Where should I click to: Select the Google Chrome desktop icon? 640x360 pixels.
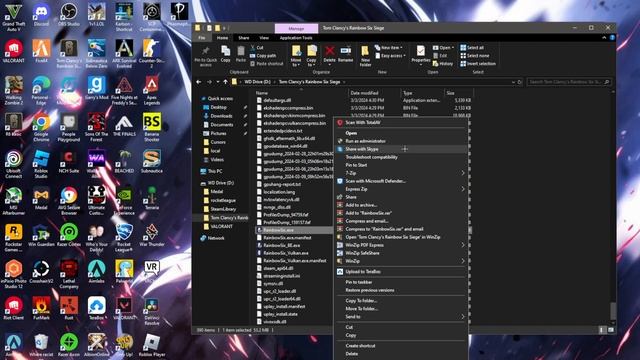pyautogui.click(x=41, y=127)
